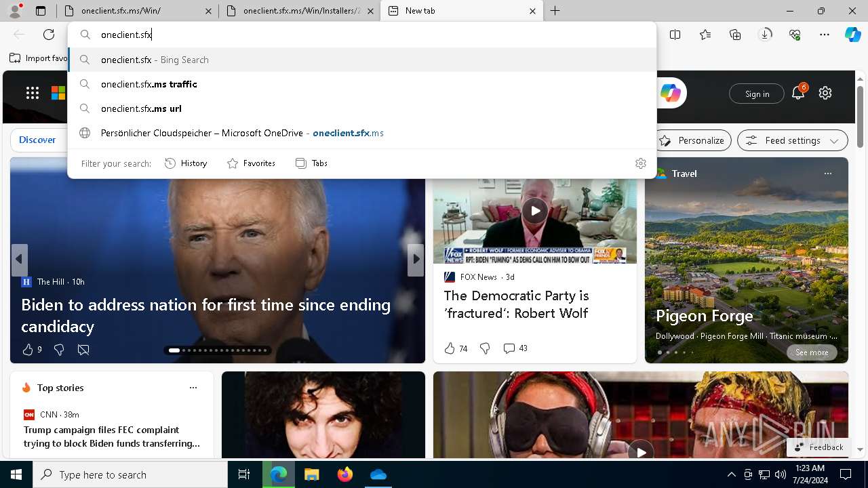868x488 pixels.
Task: Open OneDrive from the taskbar
Action: [378, 474]
